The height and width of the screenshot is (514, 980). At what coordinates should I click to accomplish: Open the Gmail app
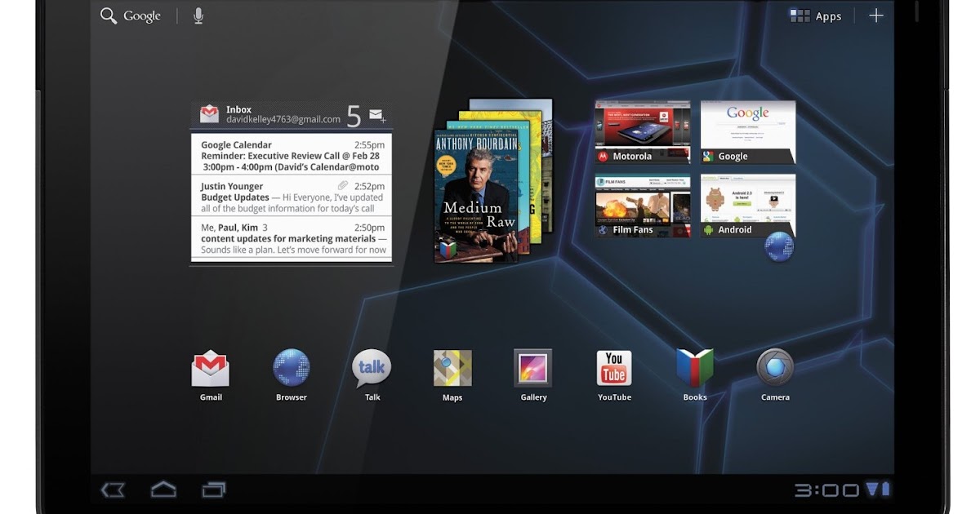(x=211, y=375)
